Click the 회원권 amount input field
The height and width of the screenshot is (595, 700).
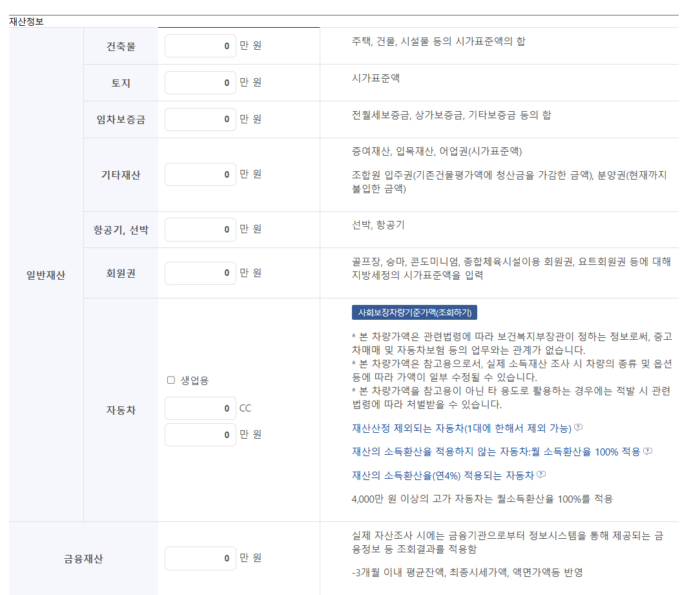[x=200, y=273]
